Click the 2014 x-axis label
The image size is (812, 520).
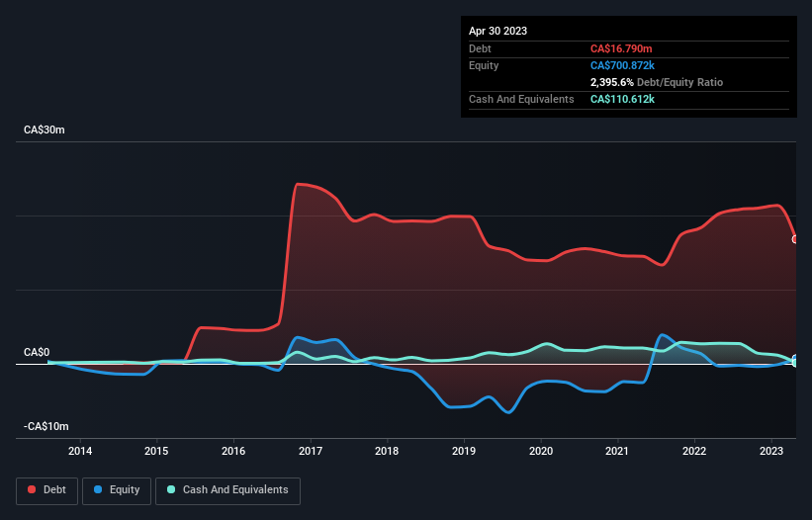[80, 451]
